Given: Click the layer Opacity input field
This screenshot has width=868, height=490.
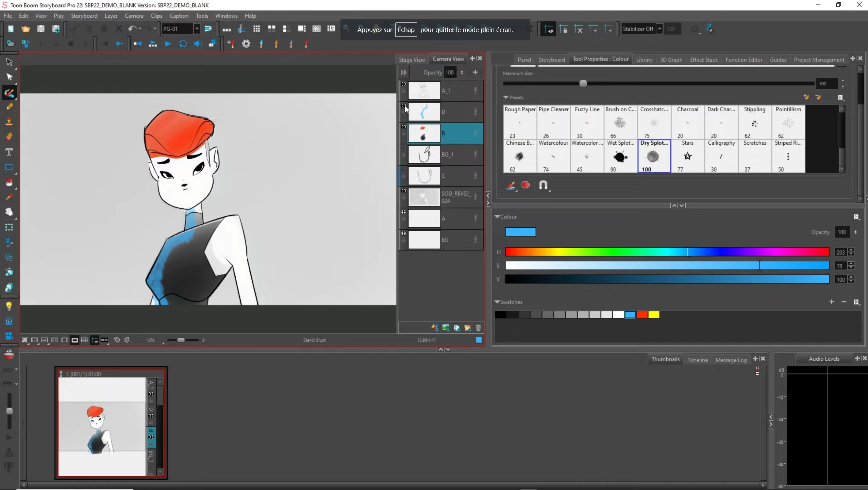Looking at the screenshot, I should 450,72.
